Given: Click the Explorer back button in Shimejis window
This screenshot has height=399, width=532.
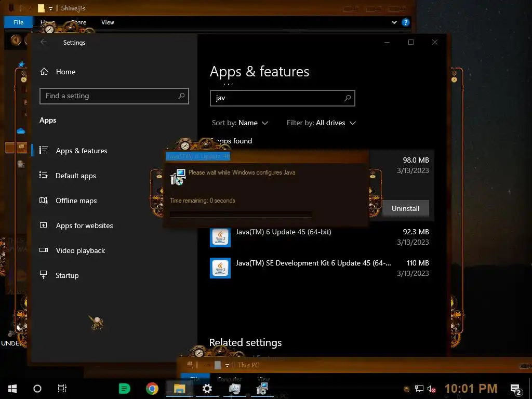Looking at the screenshot, I should (16, 41).
